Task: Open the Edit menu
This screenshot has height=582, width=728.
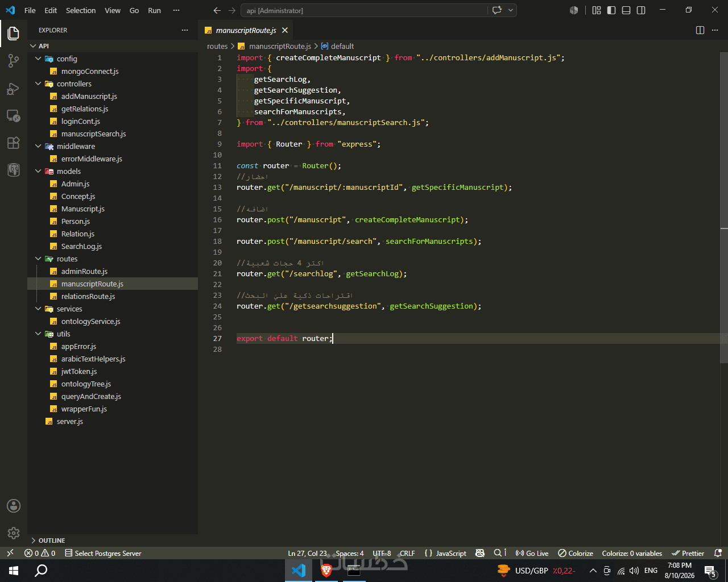Action: click(51, 10)
